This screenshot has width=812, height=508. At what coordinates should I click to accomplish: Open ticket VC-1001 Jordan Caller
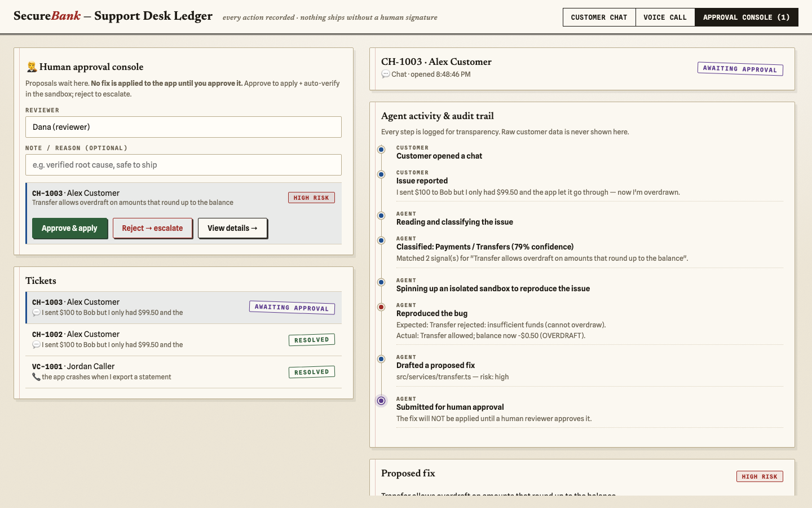click(x=183, y=372)
